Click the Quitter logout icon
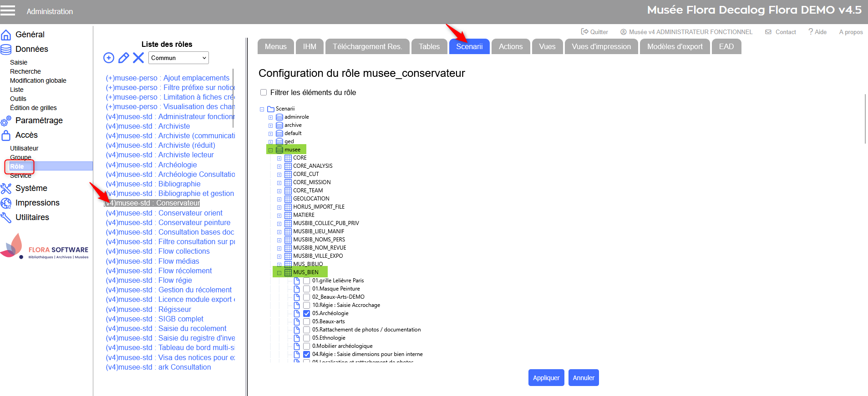The height and width of the screenshot is (396, 868). tap(584, 32)
